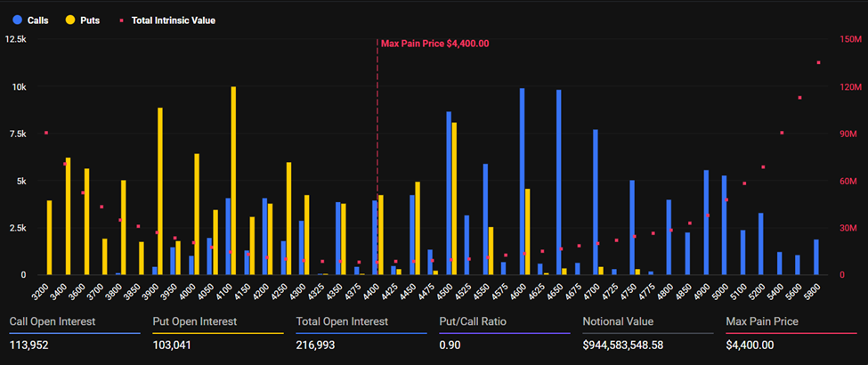Select the tallest yellow Puts bar at 4100

pyautogui.click(x=233, y=181)
